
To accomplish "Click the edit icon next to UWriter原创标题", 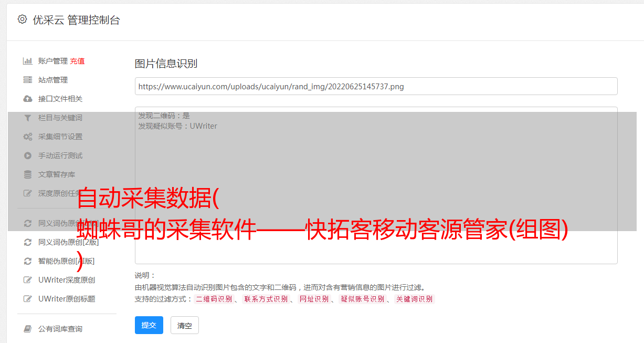I will [x=28, y=299].
